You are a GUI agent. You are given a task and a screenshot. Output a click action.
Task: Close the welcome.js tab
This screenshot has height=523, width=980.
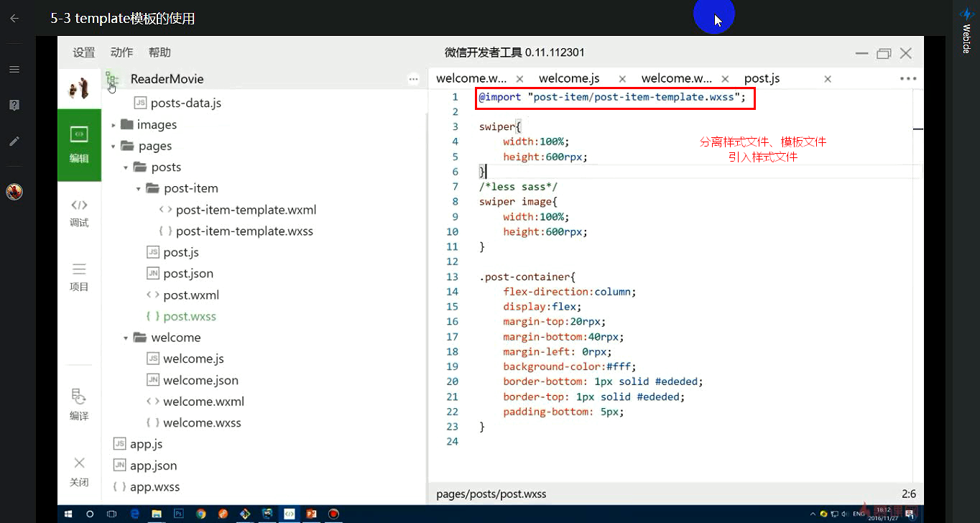(622, 79)
